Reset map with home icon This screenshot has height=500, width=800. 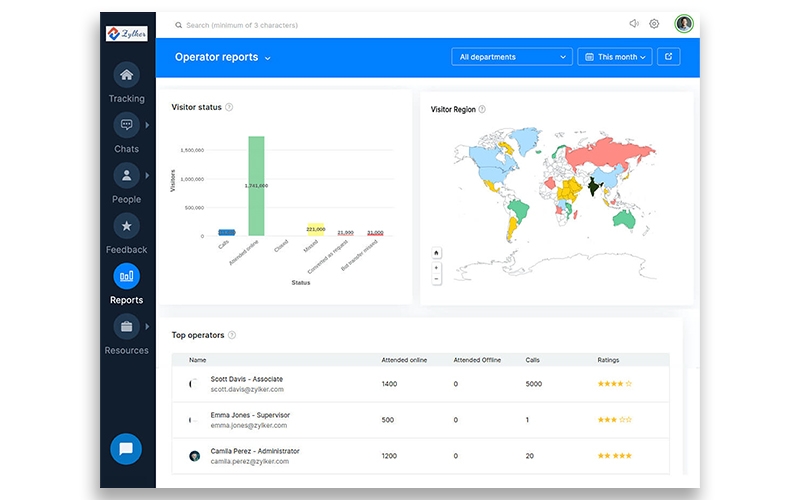click(436, 253)
